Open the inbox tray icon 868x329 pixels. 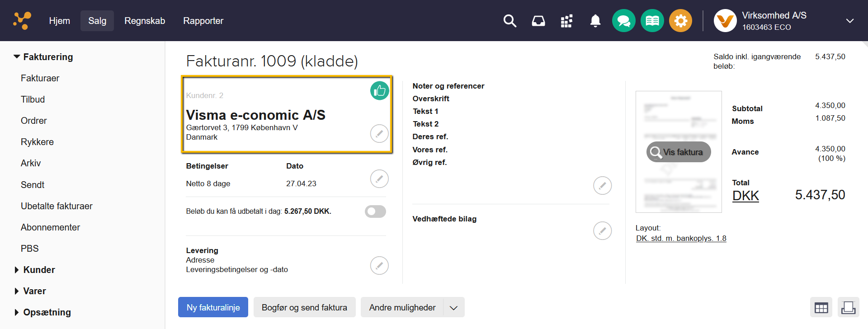coord(538,21)
